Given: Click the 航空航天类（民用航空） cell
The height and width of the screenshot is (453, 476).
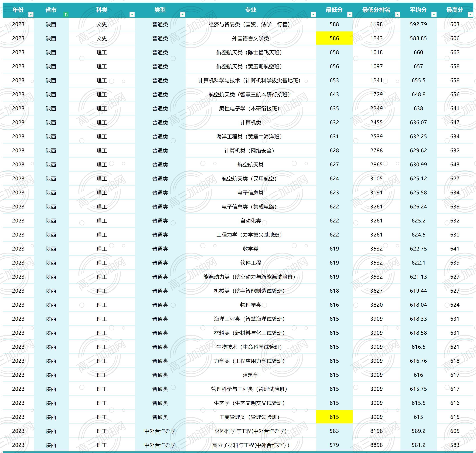Looking at the screenshot, I should 251,178.
